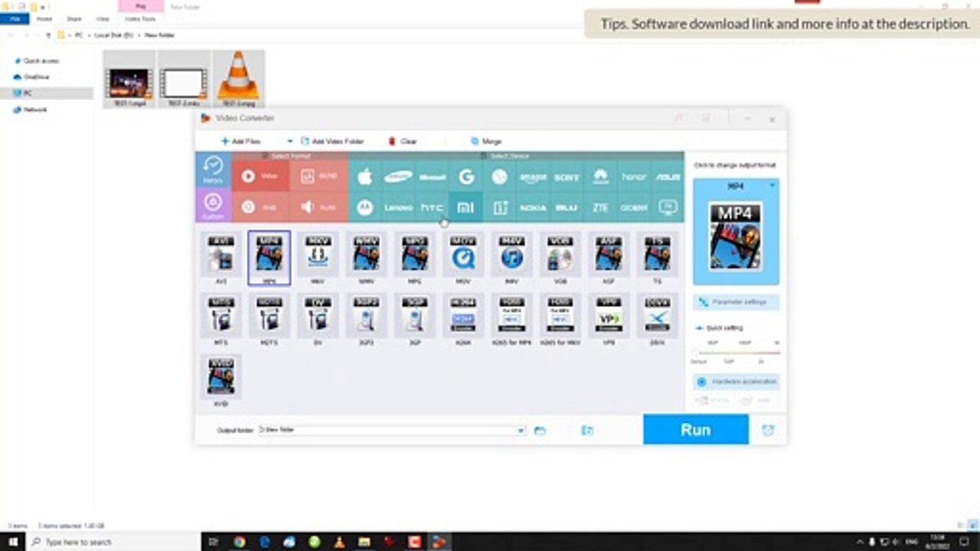Select the ASF format icon
The height and width of the screenshot is (551, 980).
[609, 254]
